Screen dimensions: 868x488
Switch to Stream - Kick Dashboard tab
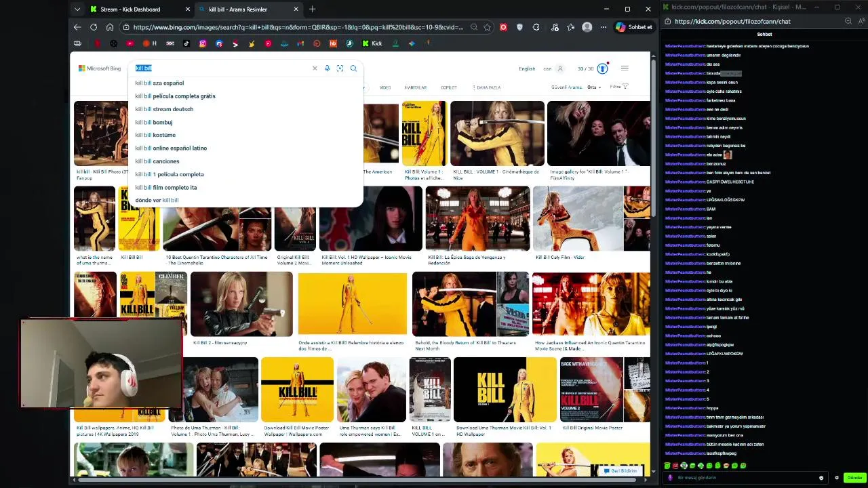140,9
